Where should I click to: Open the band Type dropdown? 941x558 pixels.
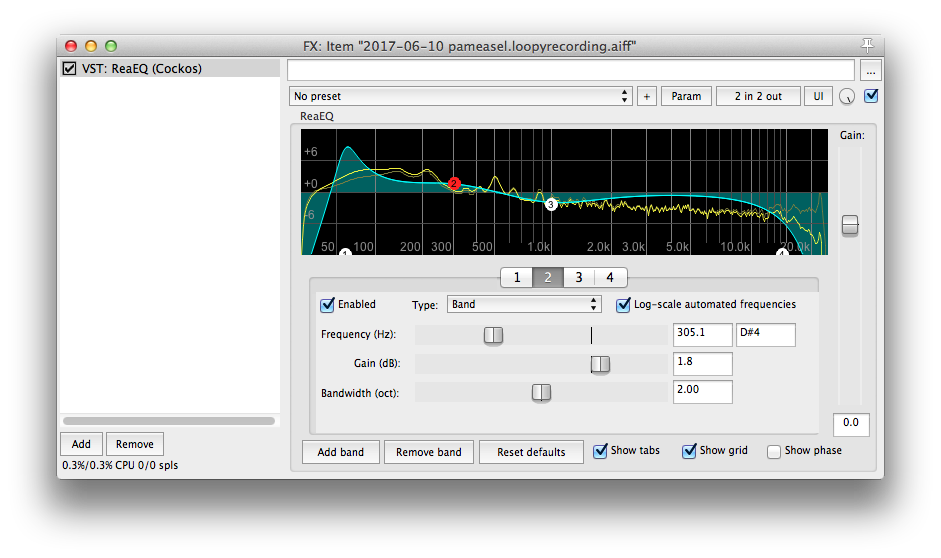(523, 305)
